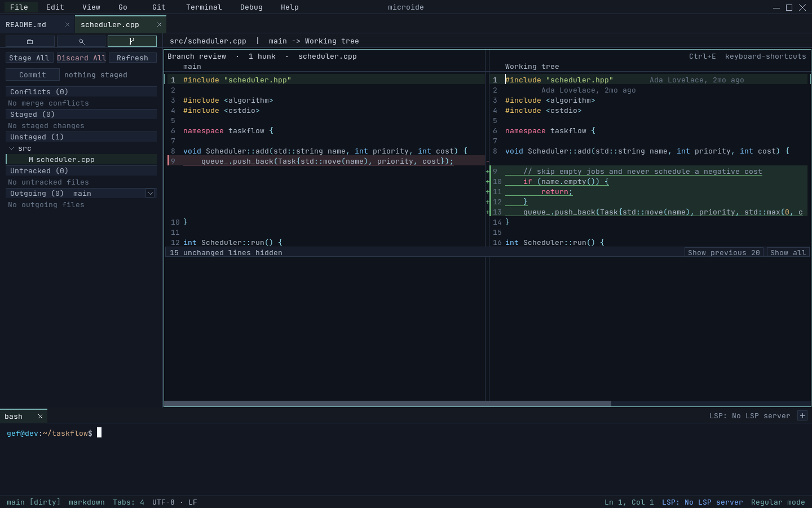
Task: Click status bar 'LSP: No LSP server'
Action: tap(703, 502)
